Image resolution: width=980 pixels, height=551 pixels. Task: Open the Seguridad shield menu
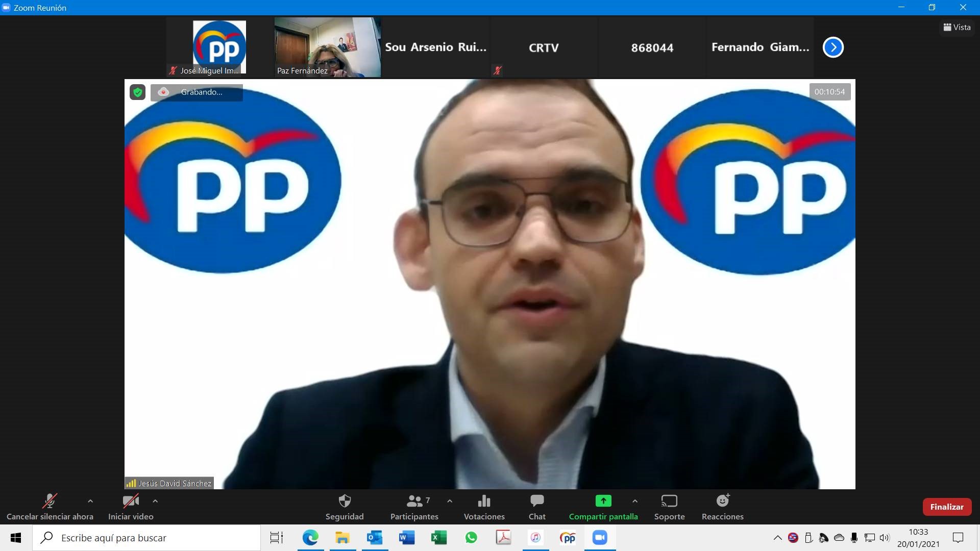345,507
